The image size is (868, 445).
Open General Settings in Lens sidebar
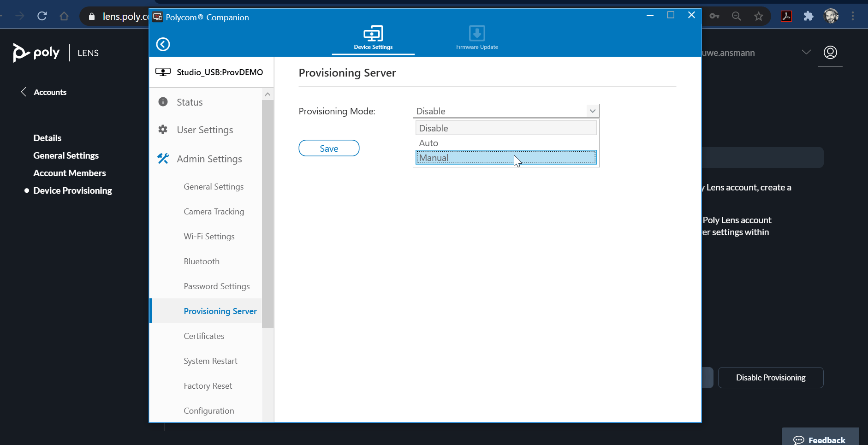point(66,155)
